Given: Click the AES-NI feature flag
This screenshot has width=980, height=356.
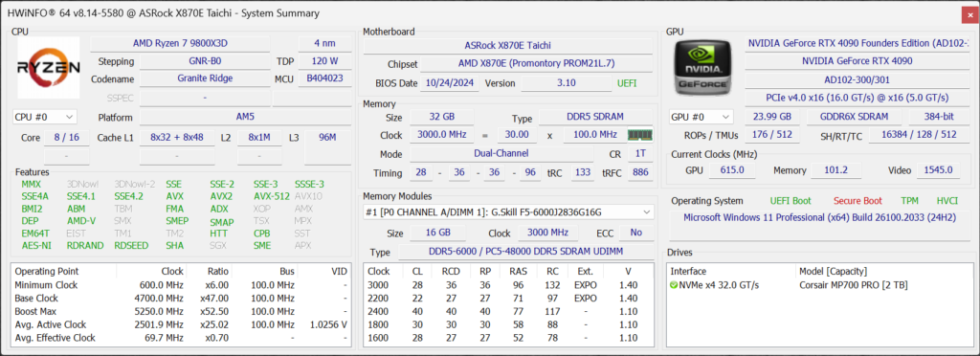Looking at the screenshot, I should coord(36,245).
